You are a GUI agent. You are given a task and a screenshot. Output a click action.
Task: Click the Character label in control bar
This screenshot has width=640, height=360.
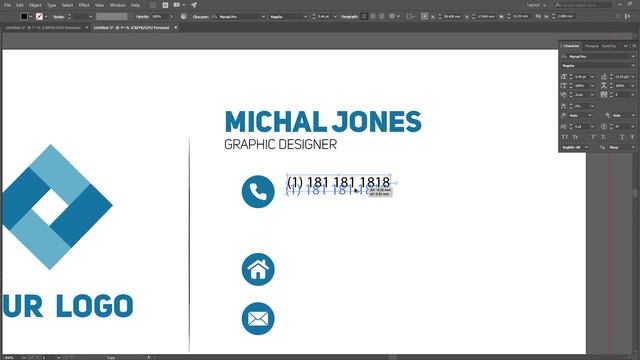click(x=200, y=17)
